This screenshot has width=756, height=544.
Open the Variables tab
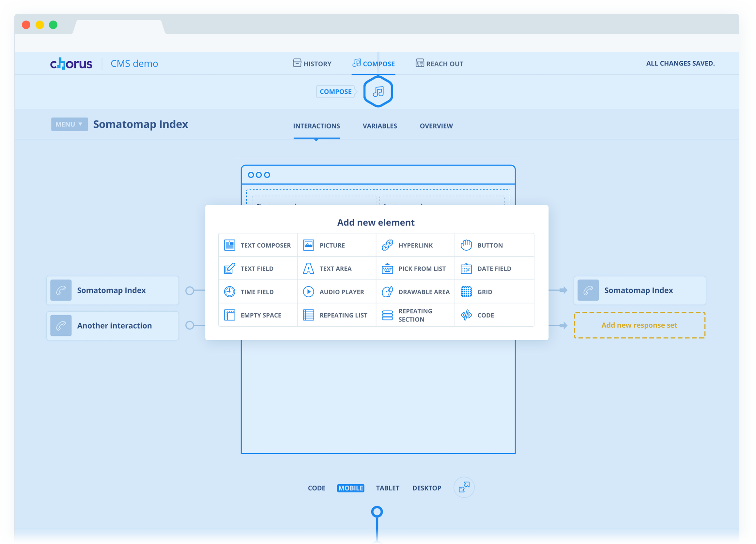(x=380, y=126)
